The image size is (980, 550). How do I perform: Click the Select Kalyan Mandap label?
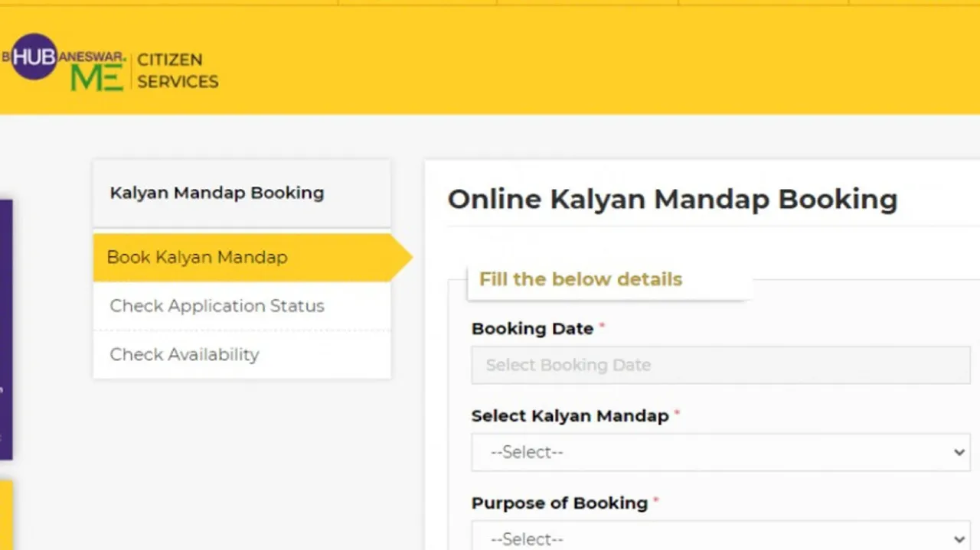(x=570, y=415)
